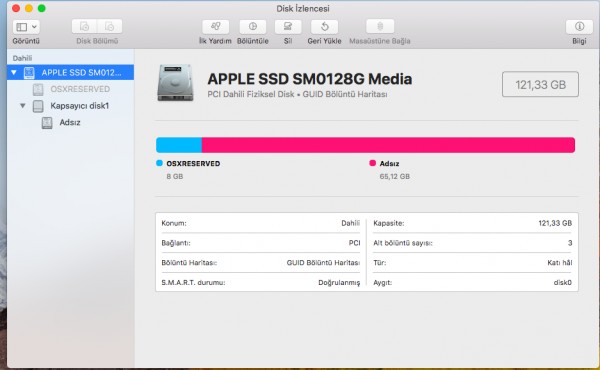
Task: Click the 121,33 GB capacity box
Action: (540, 84)
